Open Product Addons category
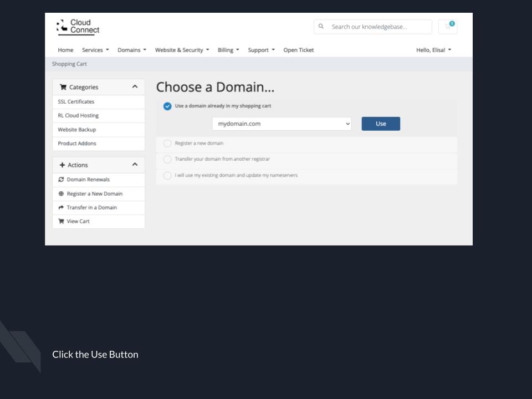The height and width of the screenshot is (399, 532). [x=99, y=144]
